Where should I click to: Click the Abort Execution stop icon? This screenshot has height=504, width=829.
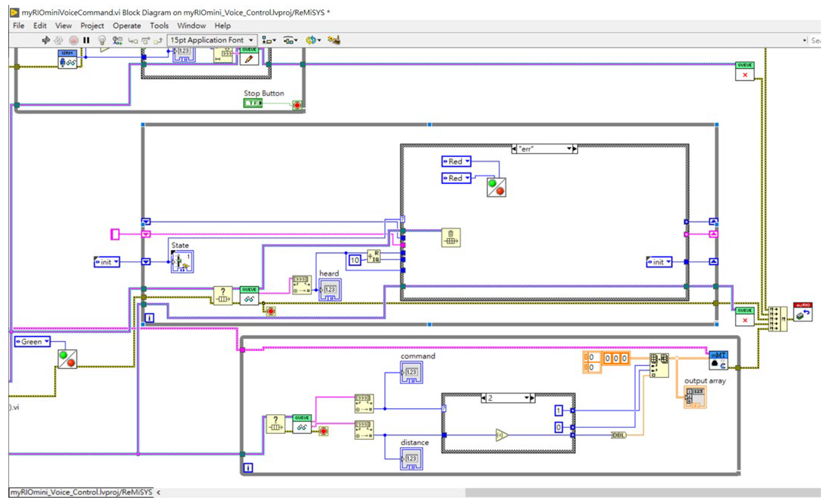(x=74, y=41)
